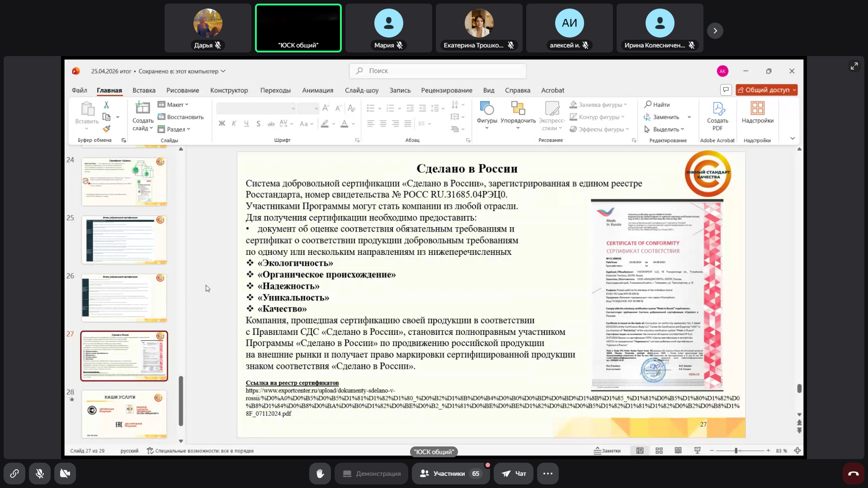868x488 pixels.
Task: Show next participants with arrow chevron
Action: tap(715, 31)
